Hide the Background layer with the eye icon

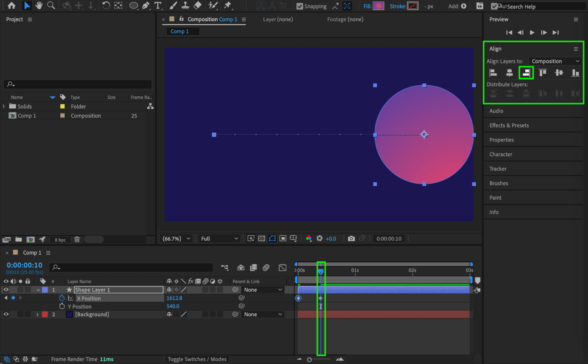click(x=6, y=314)
